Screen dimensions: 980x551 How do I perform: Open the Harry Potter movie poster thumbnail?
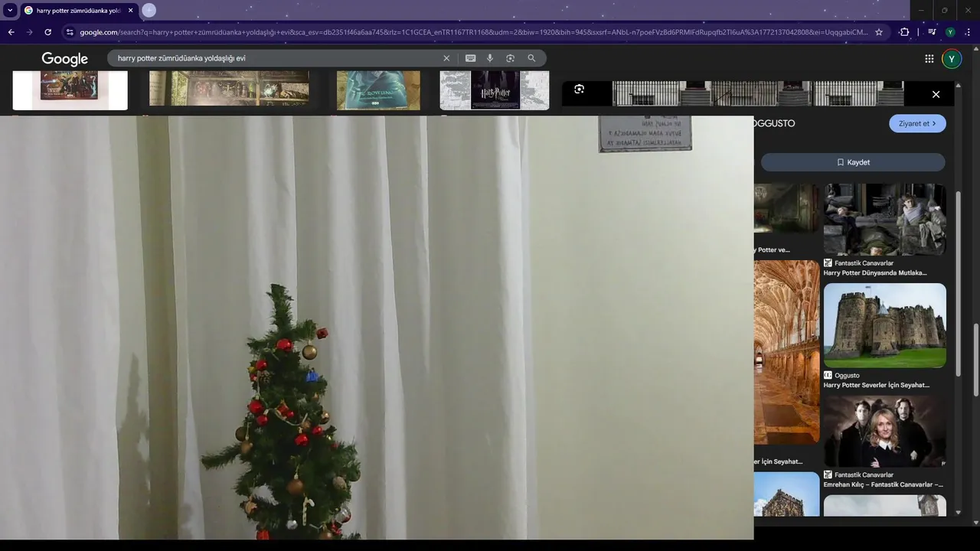pyautogui.click(x=495, y=90)
